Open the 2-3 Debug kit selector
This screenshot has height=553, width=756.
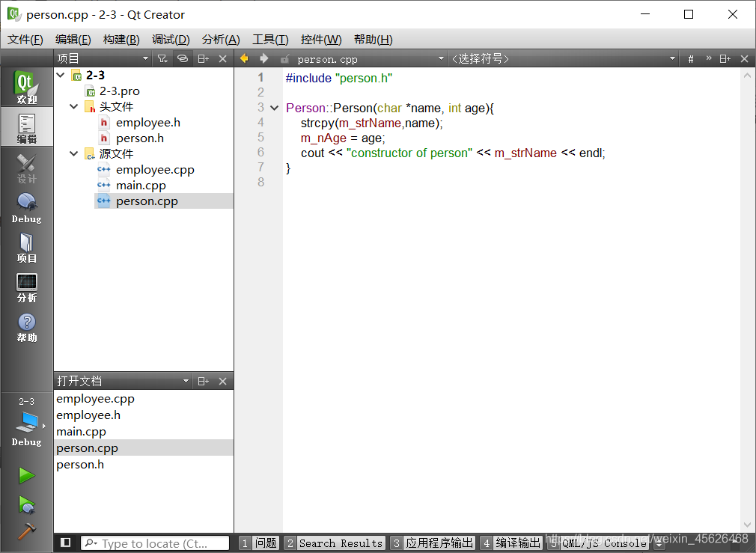click(26, 422)
